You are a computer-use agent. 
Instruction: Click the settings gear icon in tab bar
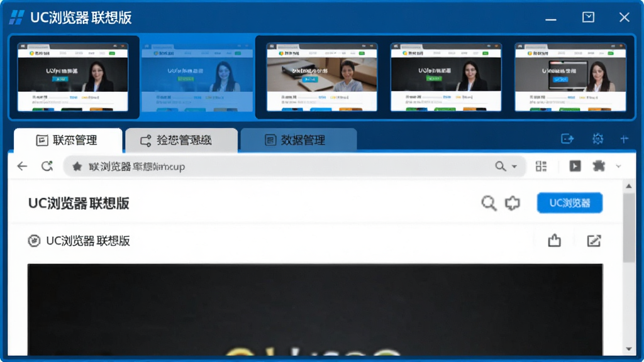tap(597, 139)
